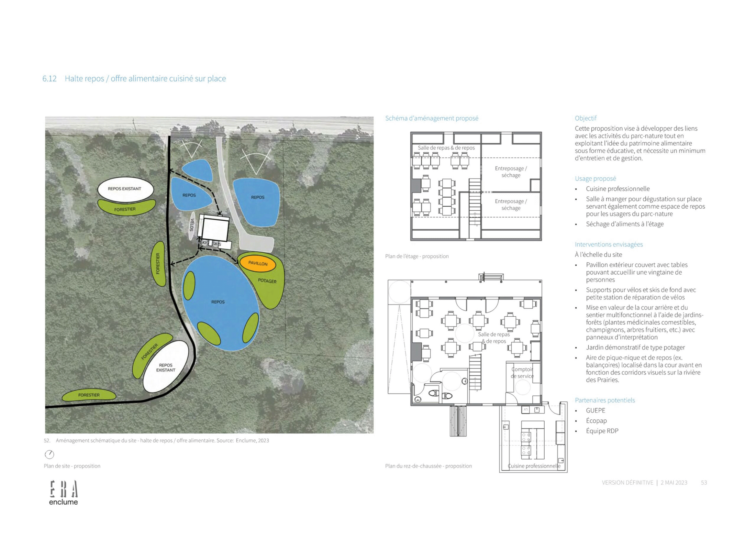Click the GUEPE partner bullet item
The height and width of the screenshot is (550, 756).
(x=595, y=410)
